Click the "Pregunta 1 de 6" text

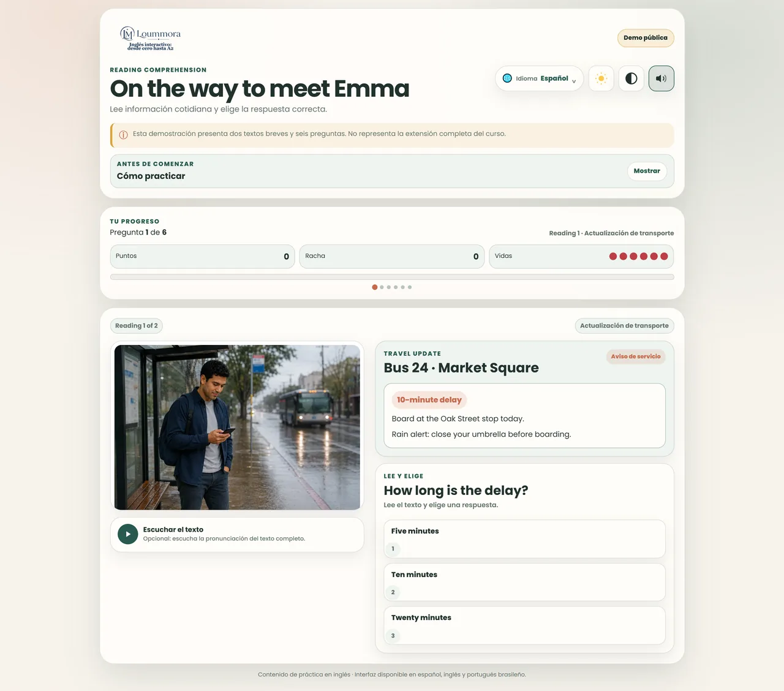(138, 232)
